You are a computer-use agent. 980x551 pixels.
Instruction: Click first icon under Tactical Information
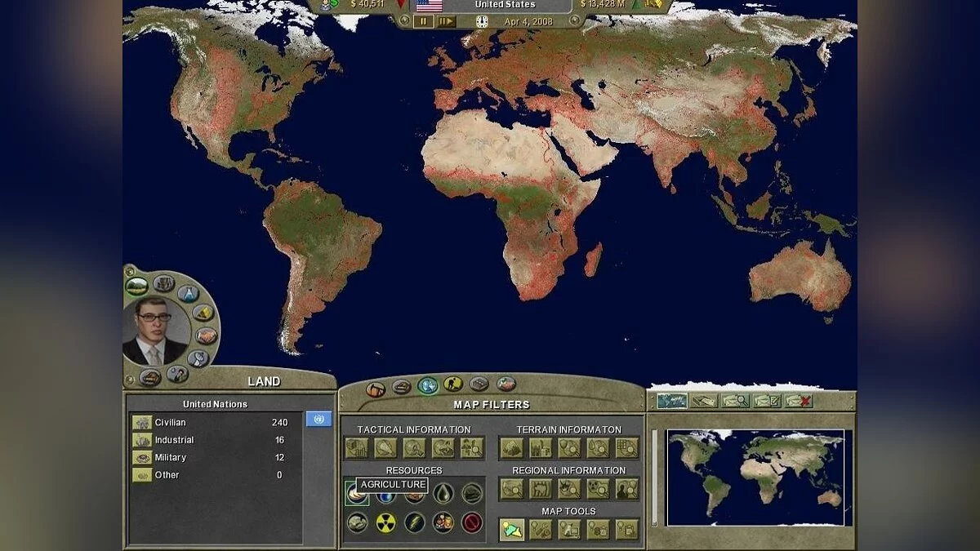point(357,447)
